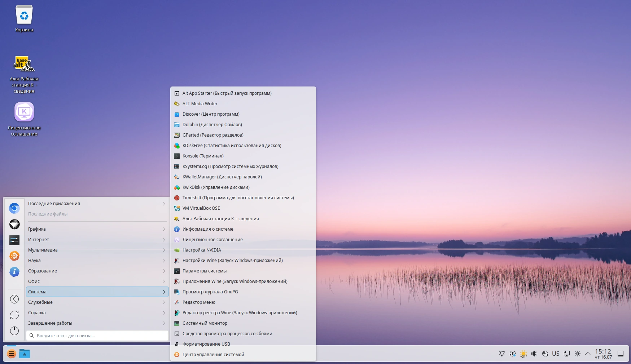Click the reboot arrows icon in menu sidebar
The height and width of the screenshot is (364, 631).
(14, 315)
